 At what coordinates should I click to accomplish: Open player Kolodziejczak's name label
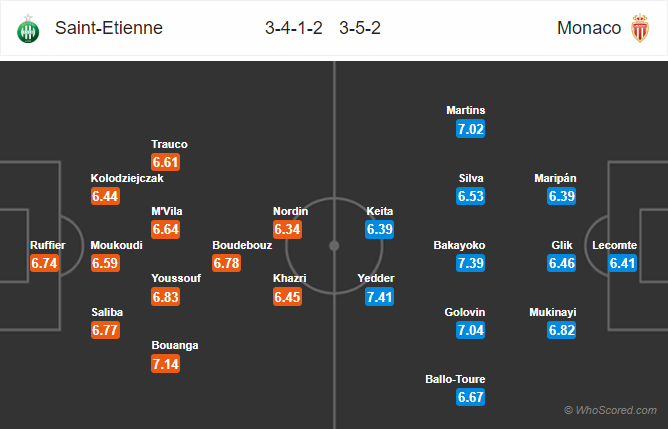click(x=126, y=178)
